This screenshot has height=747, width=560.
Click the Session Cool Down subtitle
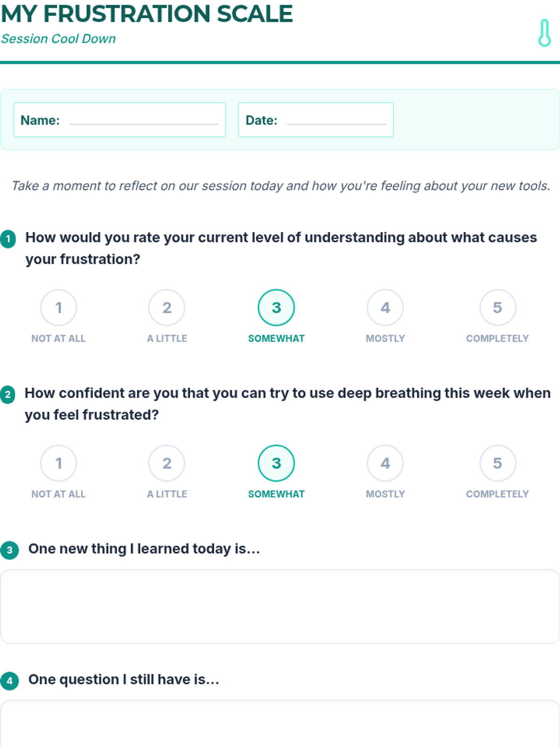pyautogui.click(x=58, y=39)
